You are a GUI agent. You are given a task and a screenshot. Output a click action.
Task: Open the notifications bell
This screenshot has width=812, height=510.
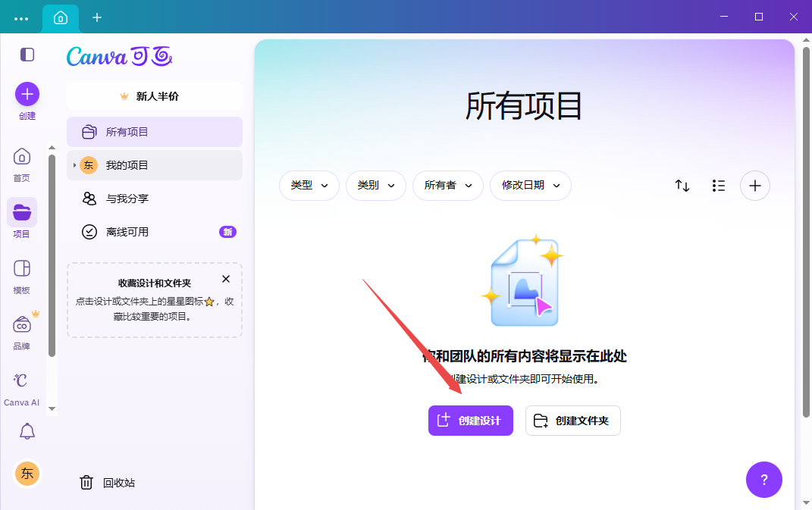coord(27,431)
